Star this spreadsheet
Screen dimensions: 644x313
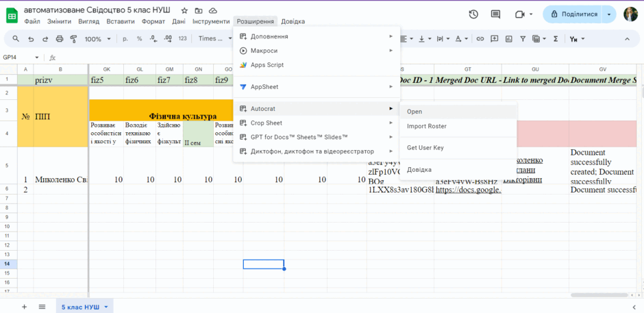[x=184, y=11]
